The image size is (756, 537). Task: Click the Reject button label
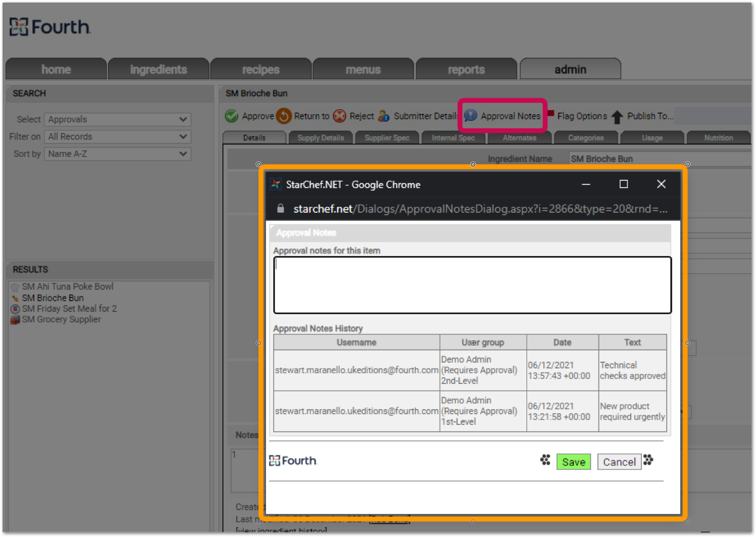click(362, 116)
